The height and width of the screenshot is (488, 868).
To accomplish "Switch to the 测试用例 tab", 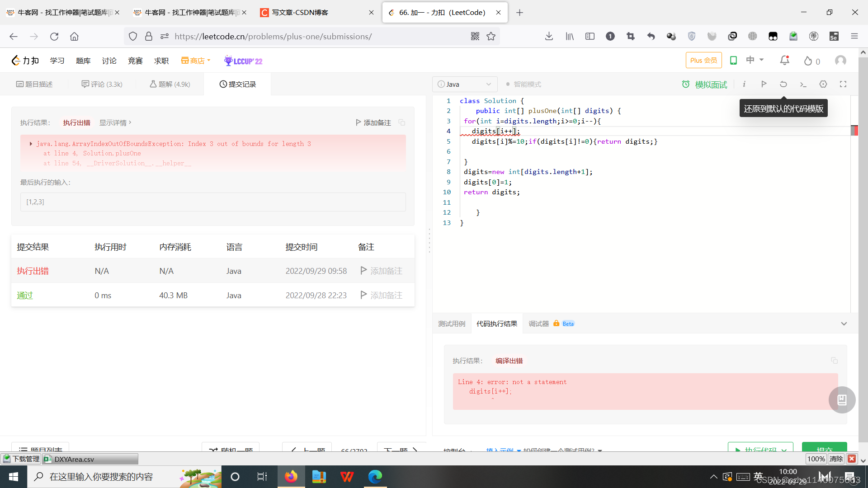I will pyautogui.click(x=451, y=324).
